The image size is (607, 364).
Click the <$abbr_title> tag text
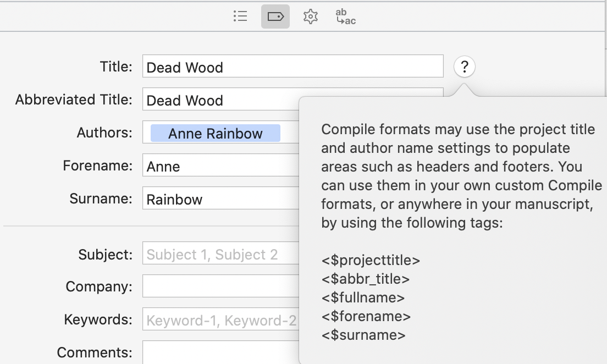click(x=366, y=279)
